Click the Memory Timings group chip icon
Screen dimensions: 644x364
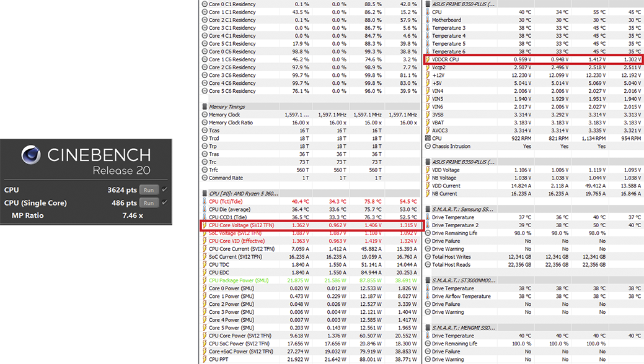[205, 106]
